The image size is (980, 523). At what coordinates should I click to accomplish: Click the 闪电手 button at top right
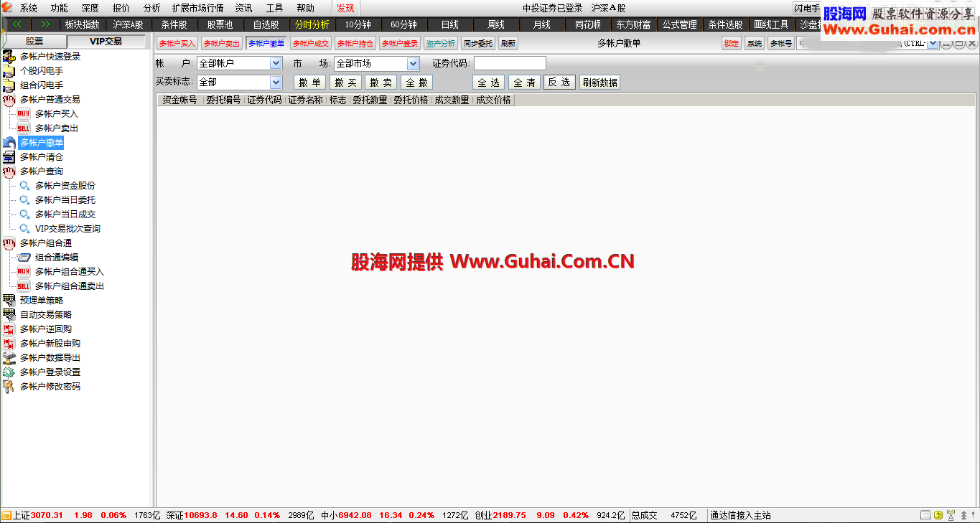(807, 9)
